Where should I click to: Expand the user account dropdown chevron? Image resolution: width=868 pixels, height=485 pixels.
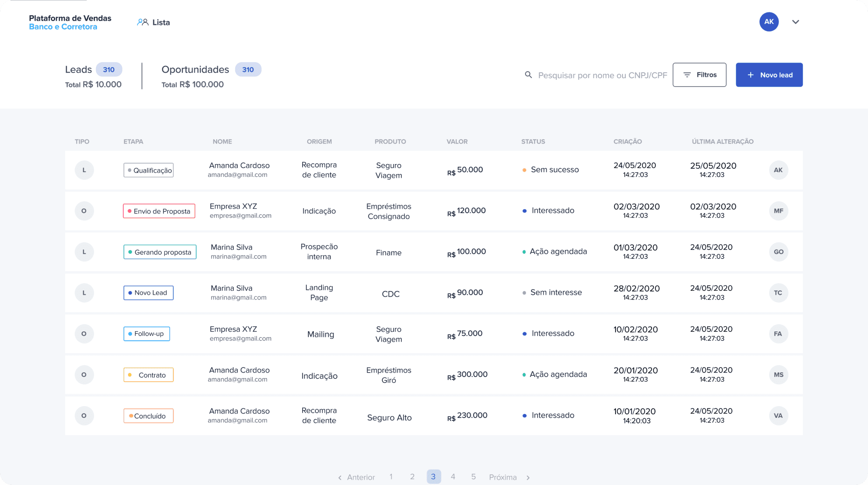[x=796, y=22]
